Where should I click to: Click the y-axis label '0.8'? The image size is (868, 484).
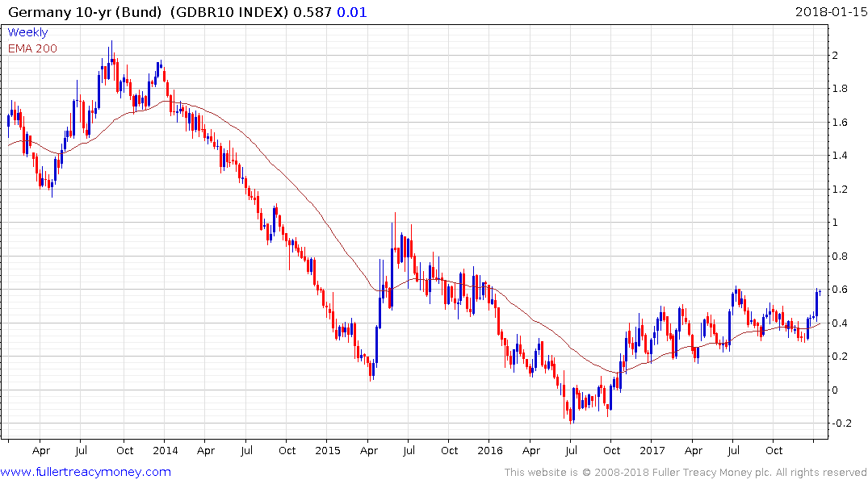point(839,256)
